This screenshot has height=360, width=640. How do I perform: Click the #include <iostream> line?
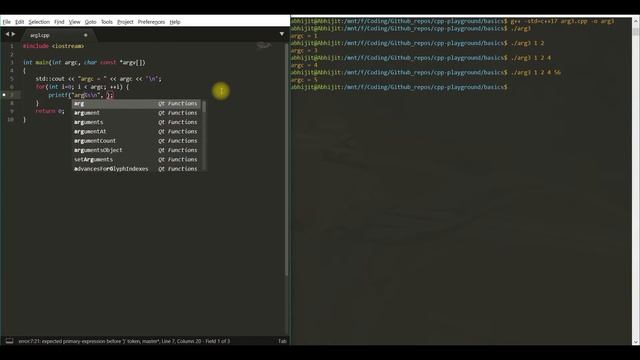point(53,46)
